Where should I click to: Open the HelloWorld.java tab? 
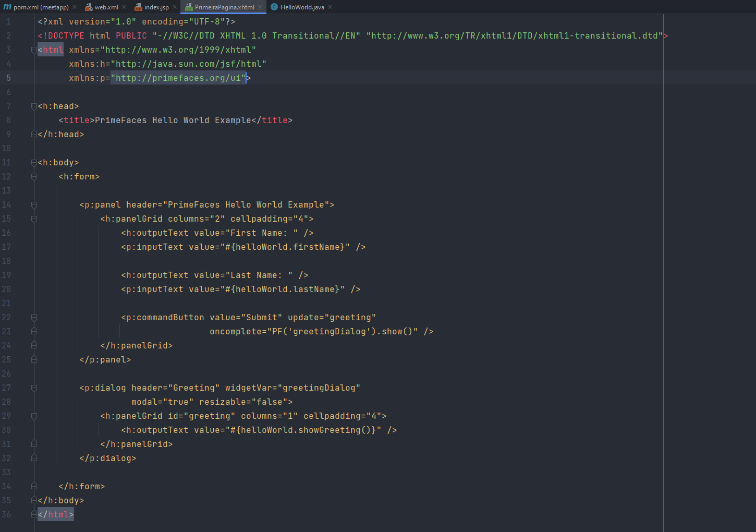pyautogui.click(x=302, y=7)
